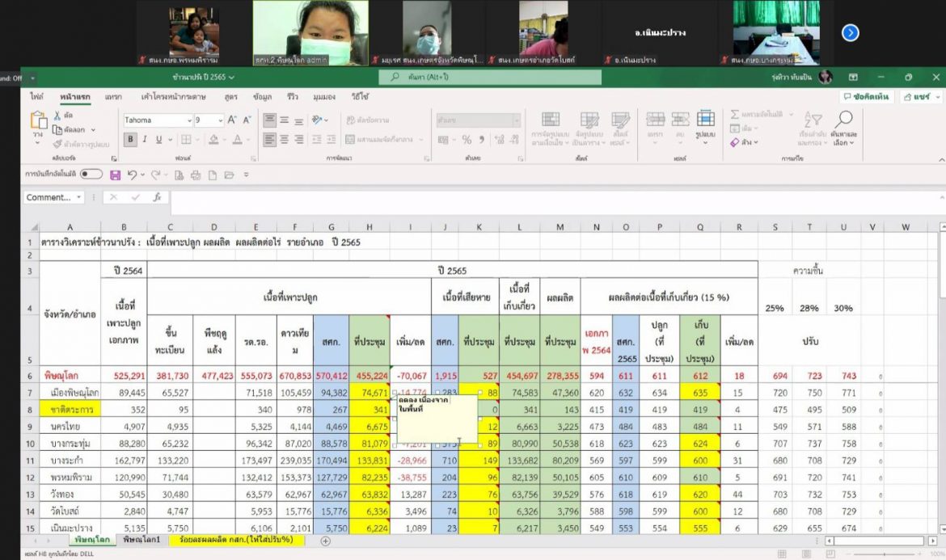Click the Undo arrow icon
This screenshot has height=560, width=946.
(x=132, y=175)
